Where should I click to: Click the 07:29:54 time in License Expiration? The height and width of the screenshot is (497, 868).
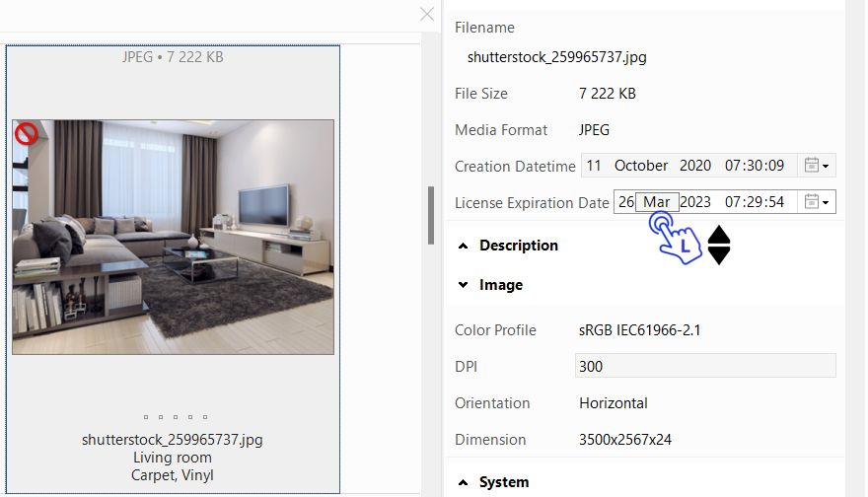pyautogui.click(x=755, y=202)
